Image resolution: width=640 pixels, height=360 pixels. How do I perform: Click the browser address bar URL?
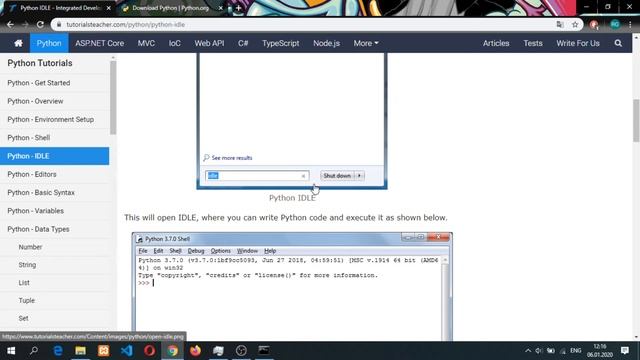pos(126,24)
